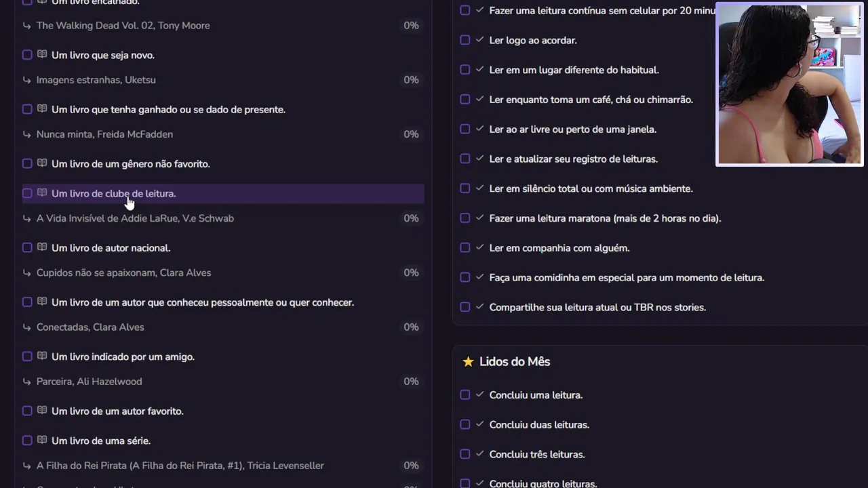The height and width of the screenshot is (488, 868).
Task: Click book icon beside 'Um livro indicado por um amigo'
Action: 42,357
